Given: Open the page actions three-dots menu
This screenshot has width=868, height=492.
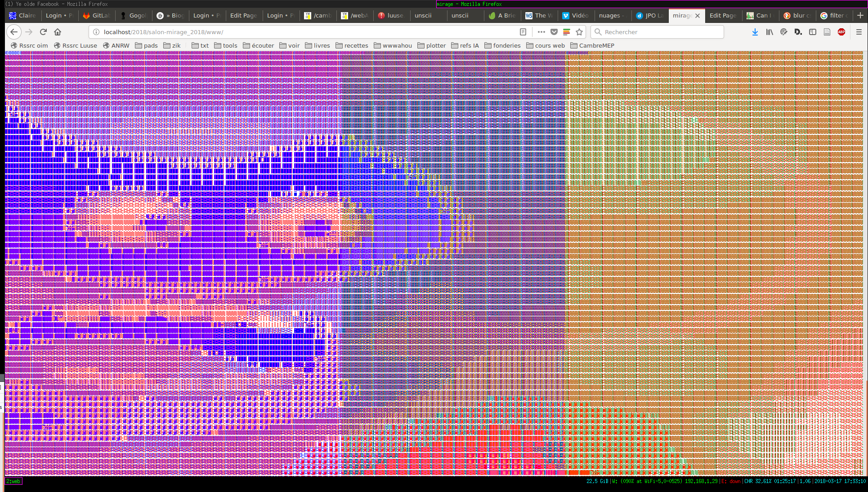Looking at the screenshot, I should click(541, 32).
